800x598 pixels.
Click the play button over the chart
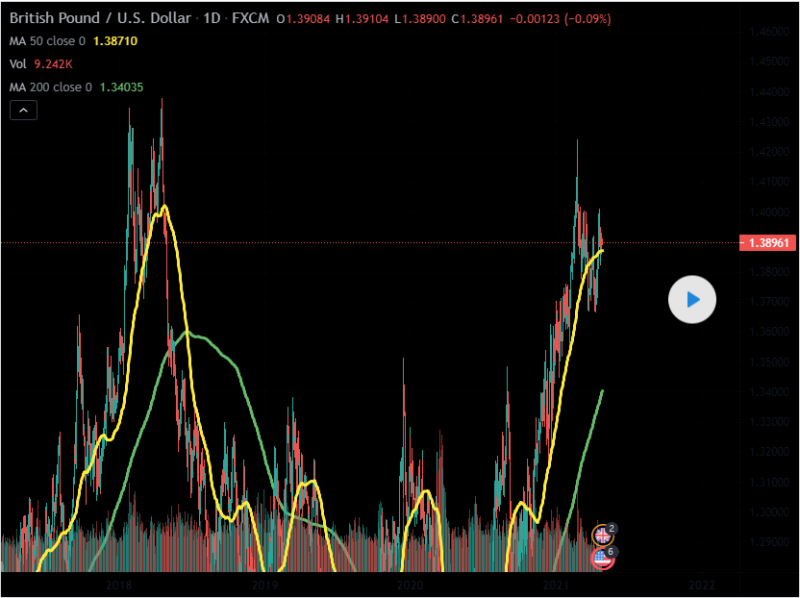pyautogui.click(x=692, y=299)
